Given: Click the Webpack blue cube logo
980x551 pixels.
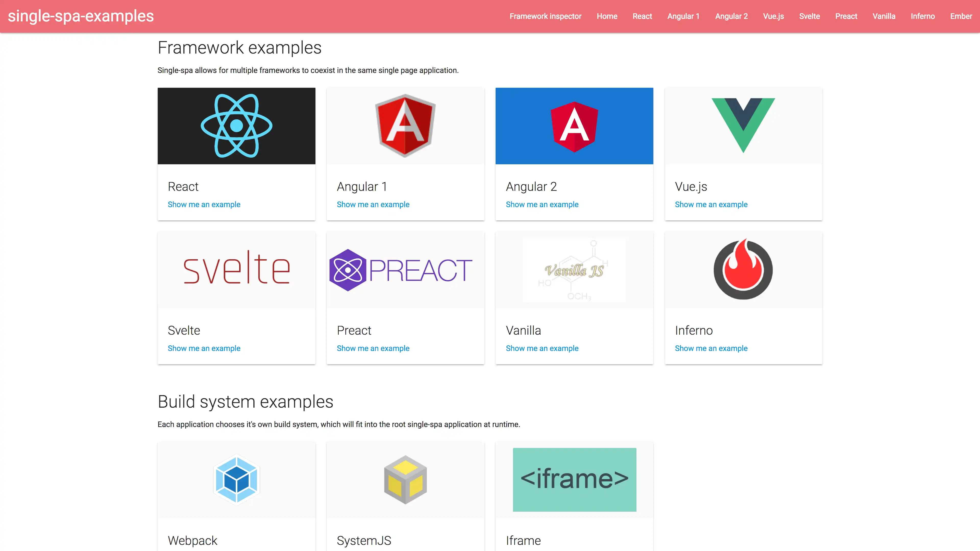Looking at the screenshot, I should (x=236, y=480).
